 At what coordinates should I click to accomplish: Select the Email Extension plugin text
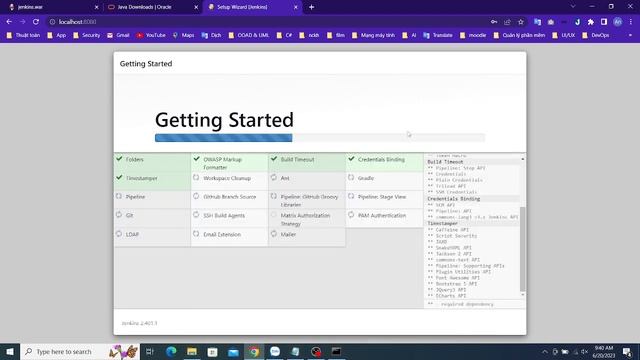(x=222, y=235)
